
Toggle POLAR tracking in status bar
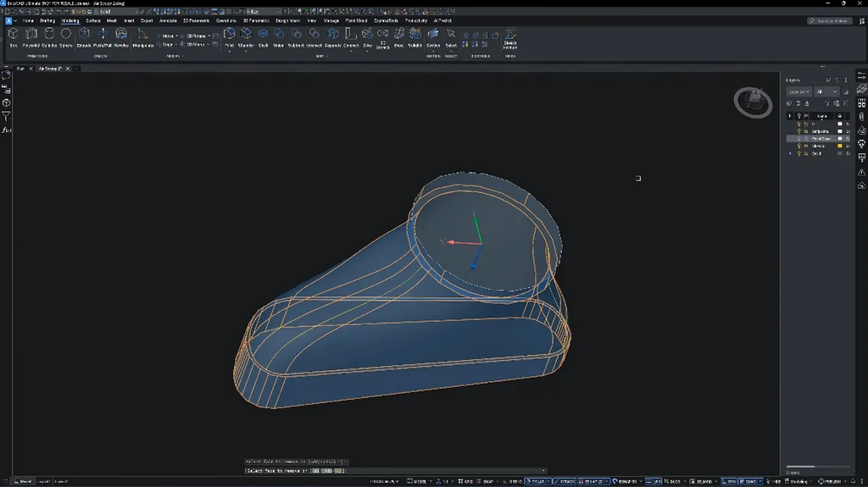tap(536, 481)
